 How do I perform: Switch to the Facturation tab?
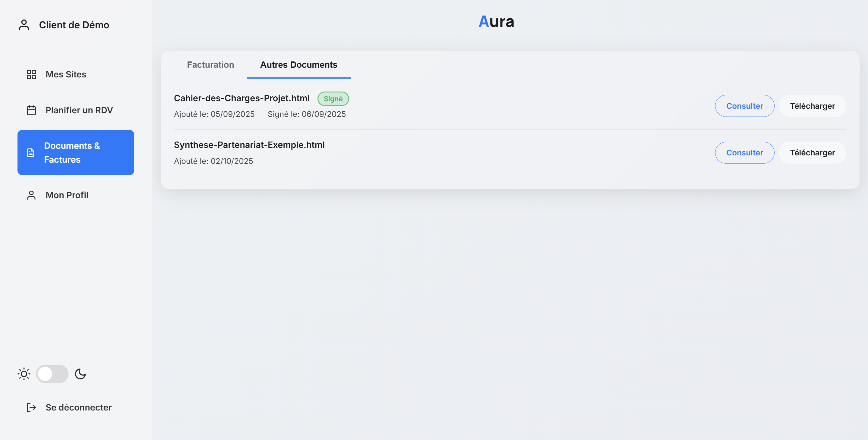210,65
